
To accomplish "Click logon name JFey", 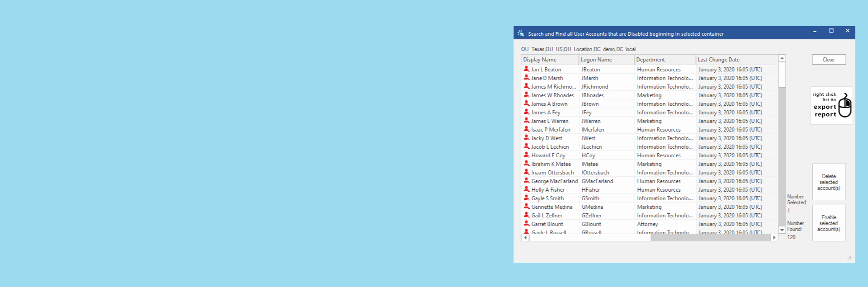I will coord(586,113).
